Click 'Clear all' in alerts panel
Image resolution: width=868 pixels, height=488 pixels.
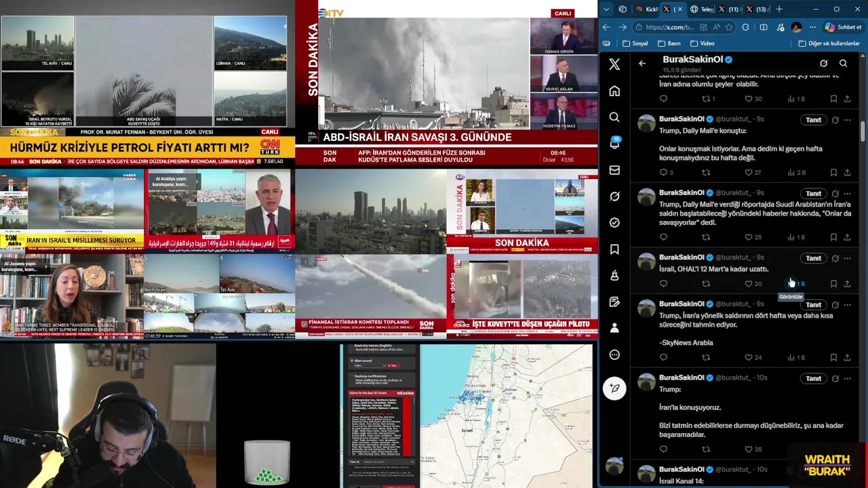tap(355, 462)
